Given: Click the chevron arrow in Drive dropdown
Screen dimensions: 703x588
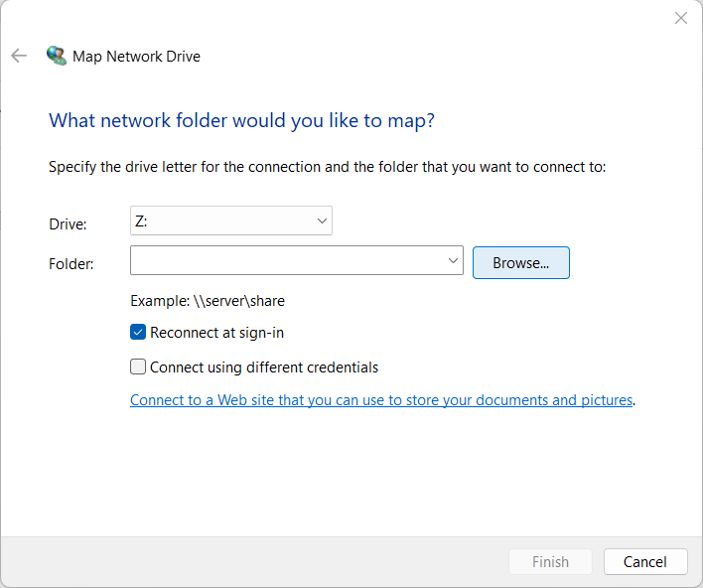Looking at the screenshot, I should pyautogui.click(x=322, y=221).
